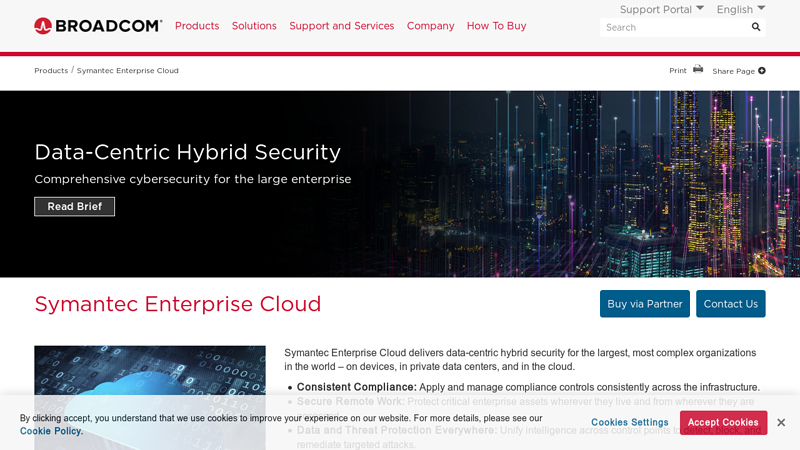Click the Read Brief button
800x450 pixels.
(74, 207)
